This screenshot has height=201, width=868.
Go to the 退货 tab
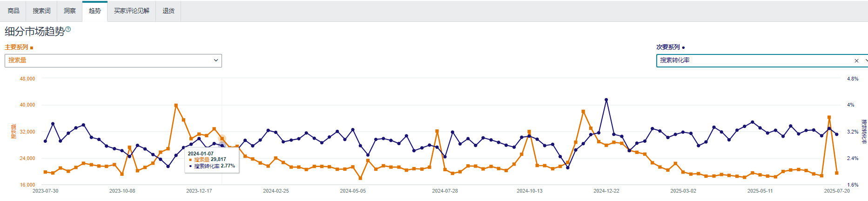click(x=168, y=11)
